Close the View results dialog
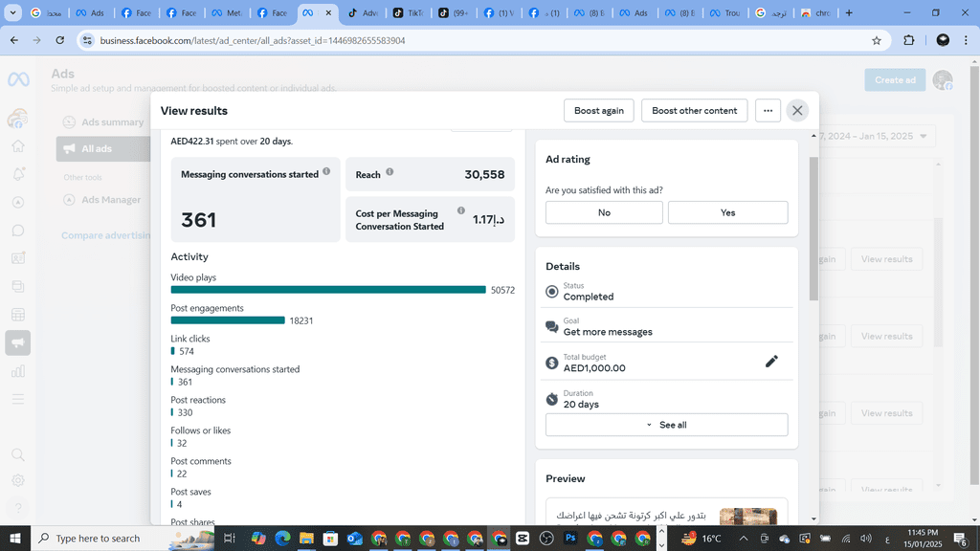 pos(797,111)
